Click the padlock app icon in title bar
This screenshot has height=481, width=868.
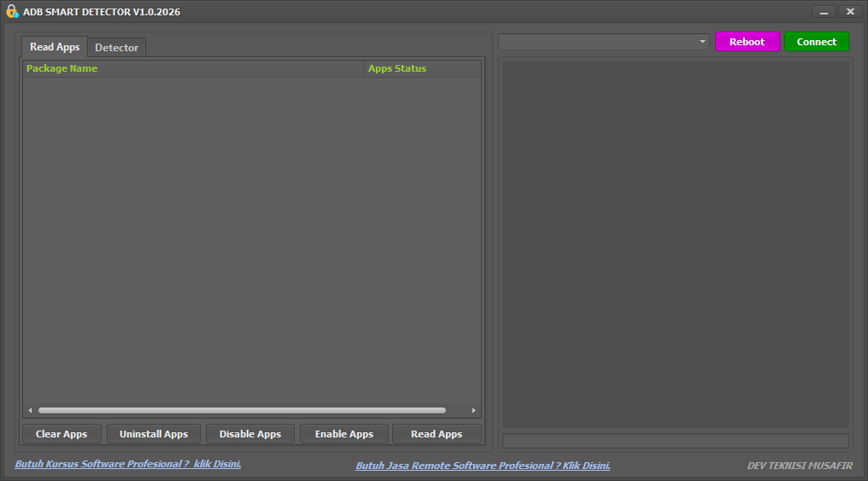[12, 12]
